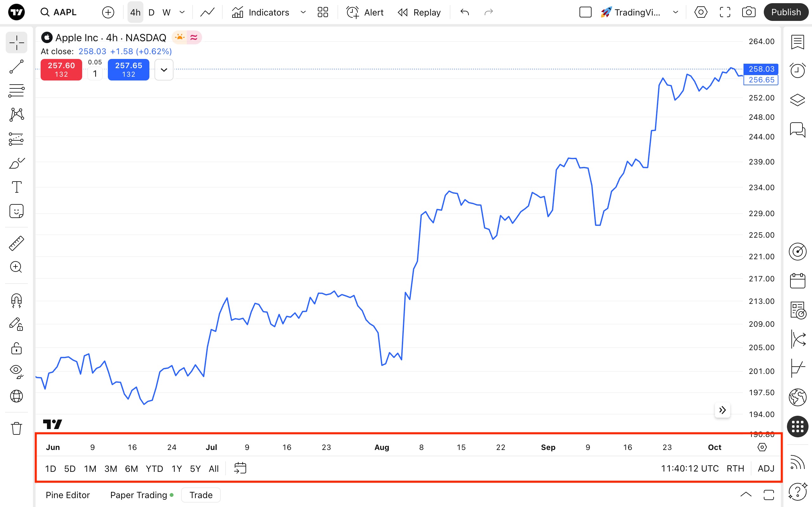
Task: Open the TradingVi... layout name dropdown
Action: click(x=675, y=12)
